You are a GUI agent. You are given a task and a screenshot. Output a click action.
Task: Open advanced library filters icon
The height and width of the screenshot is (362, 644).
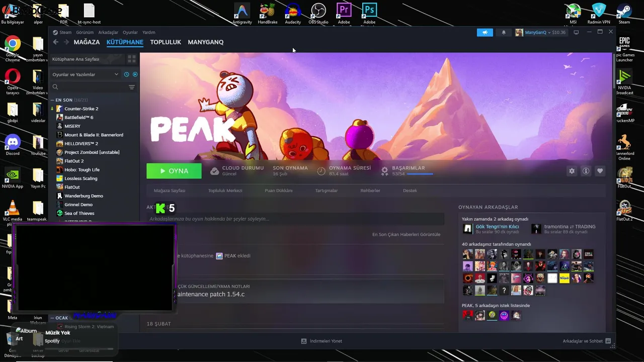click(x=132, y=87)
